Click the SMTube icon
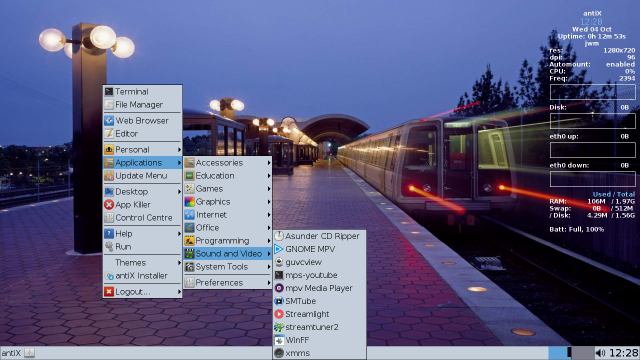Screen dimensions: 640x360 pyautogui.click(x=279, y=301)
